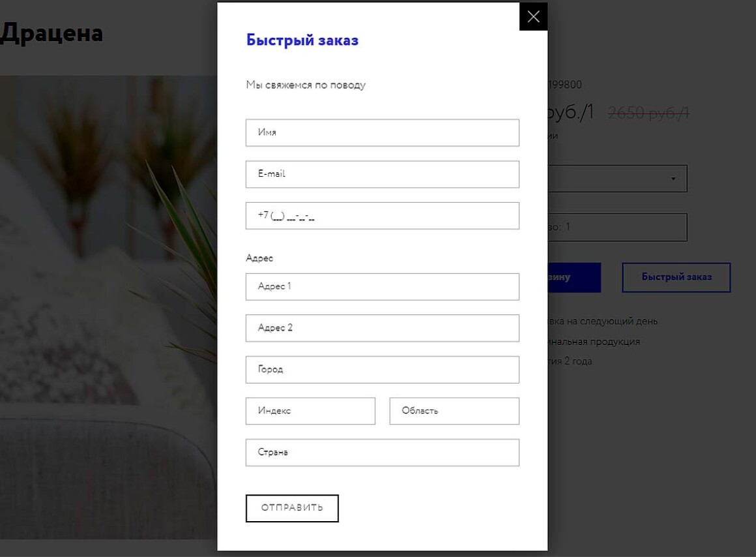
Task: Click the Область input field
Action: tap(454, 412)
